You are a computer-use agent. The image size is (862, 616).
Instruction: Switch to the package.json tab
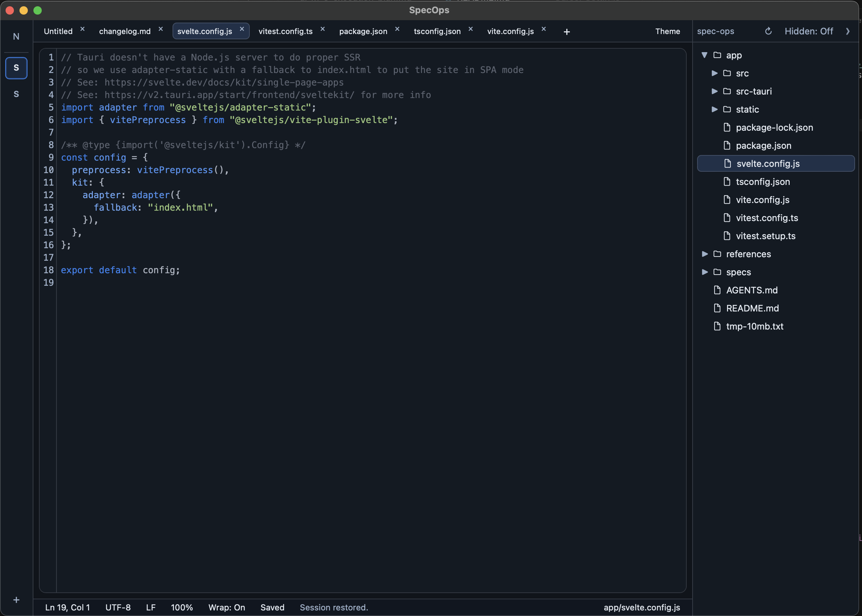[363, 31]
